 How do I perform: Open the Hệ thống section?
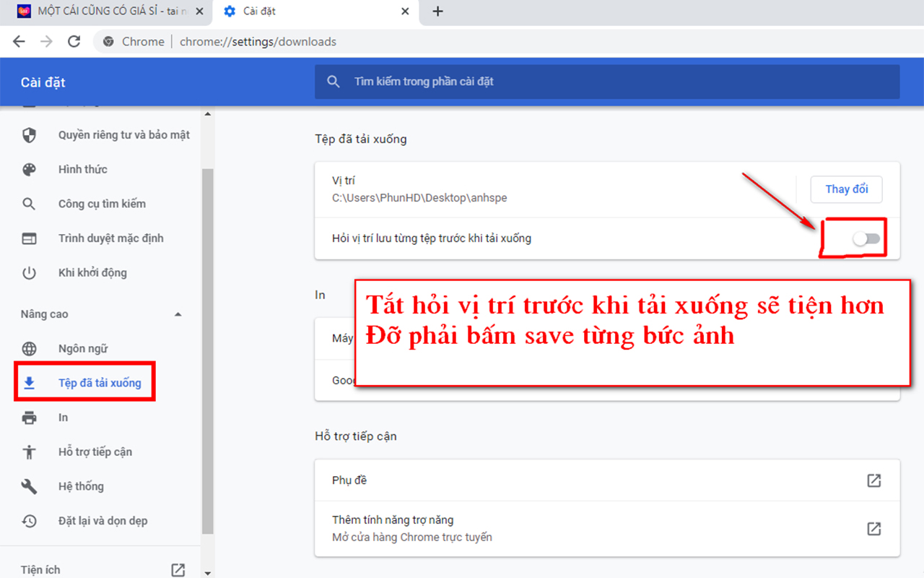coord(81,486)
